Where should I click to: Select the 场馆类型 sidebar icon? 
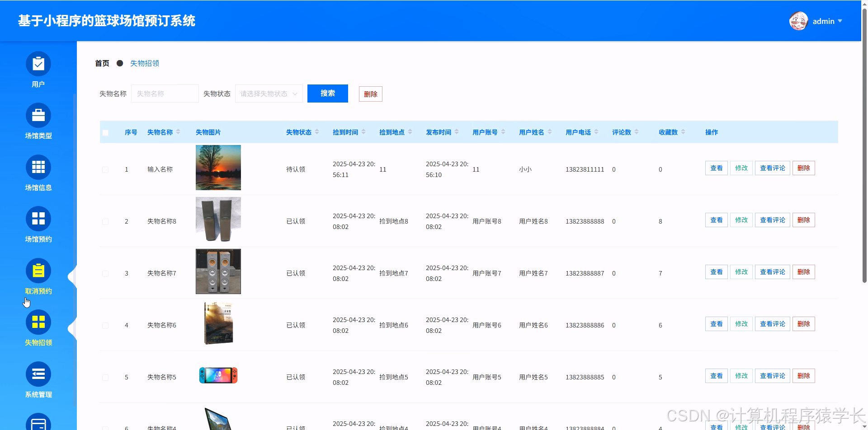tap(38, 116)
